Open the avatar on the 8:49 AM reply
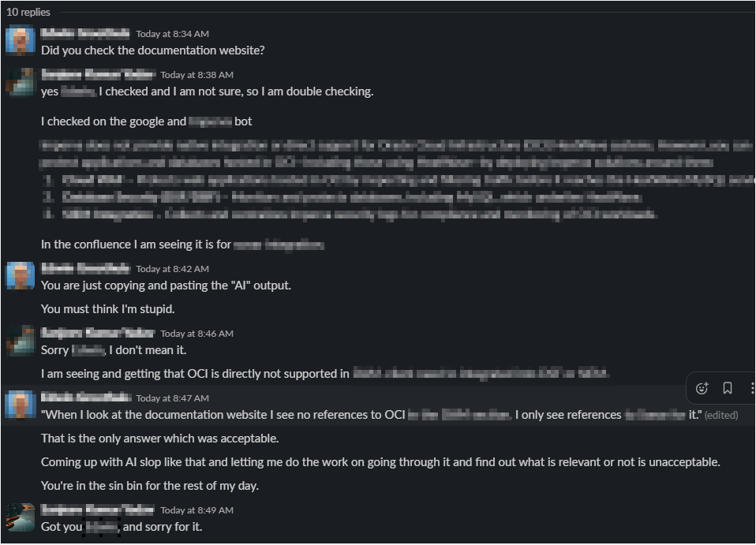 (21, 517)
